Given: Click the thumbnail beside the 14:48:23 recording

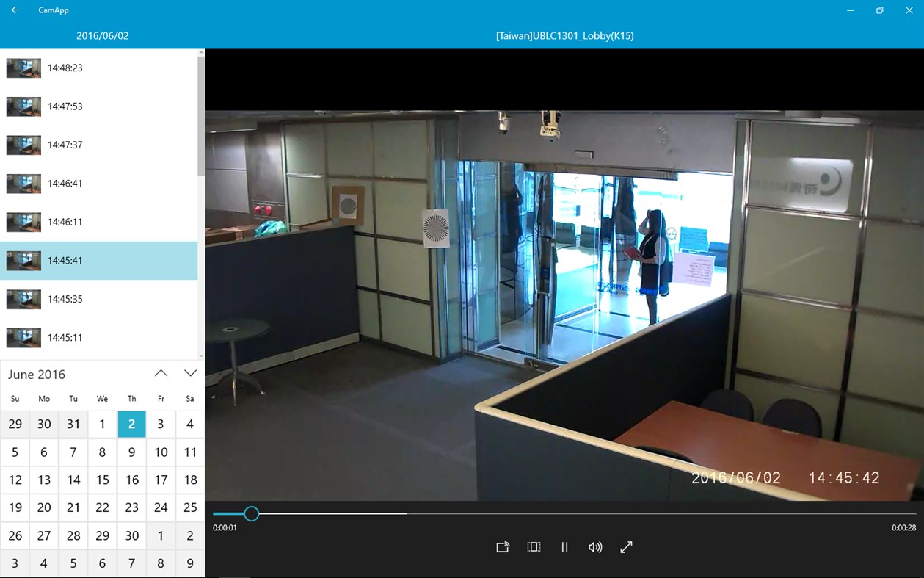Looking at the screenshot, I should pyautogui.click(x=23, y=68).
